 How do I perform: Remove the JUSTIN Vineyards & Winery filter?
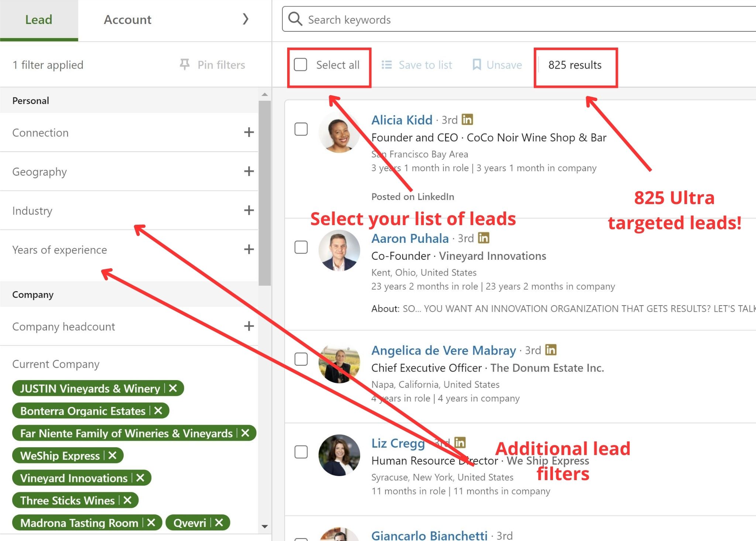coord(173,388)
